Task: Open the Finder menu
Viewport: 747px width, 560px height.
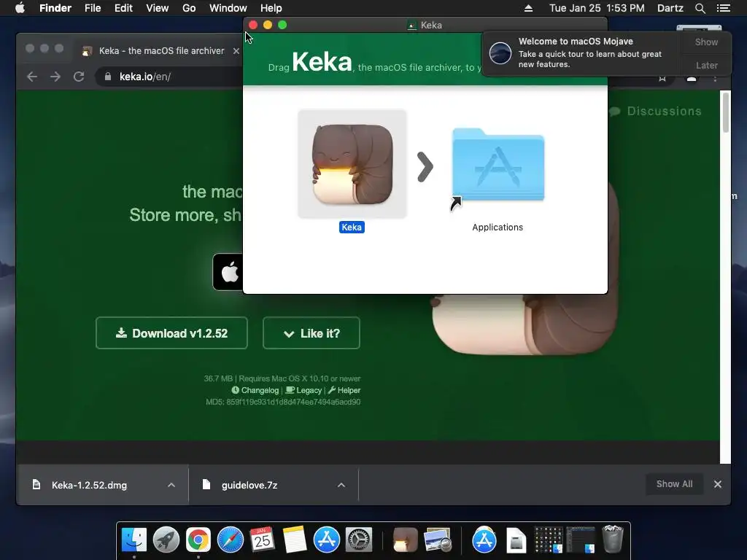Action: point(55,8)
